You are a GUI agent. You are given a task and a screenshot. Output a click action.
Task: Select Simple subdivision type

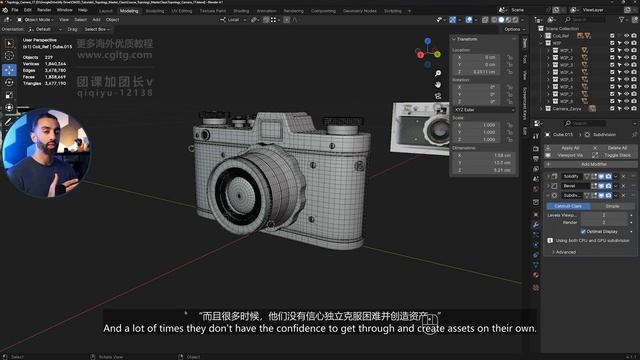click(612, 206)
